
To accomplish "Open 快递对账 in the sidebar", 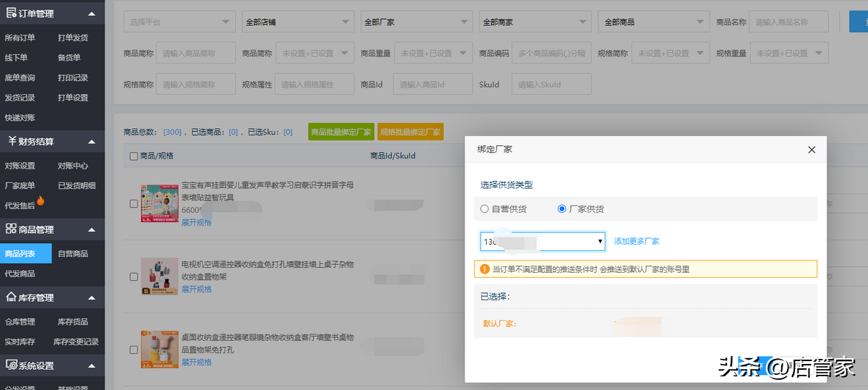I will coord(20,117).
